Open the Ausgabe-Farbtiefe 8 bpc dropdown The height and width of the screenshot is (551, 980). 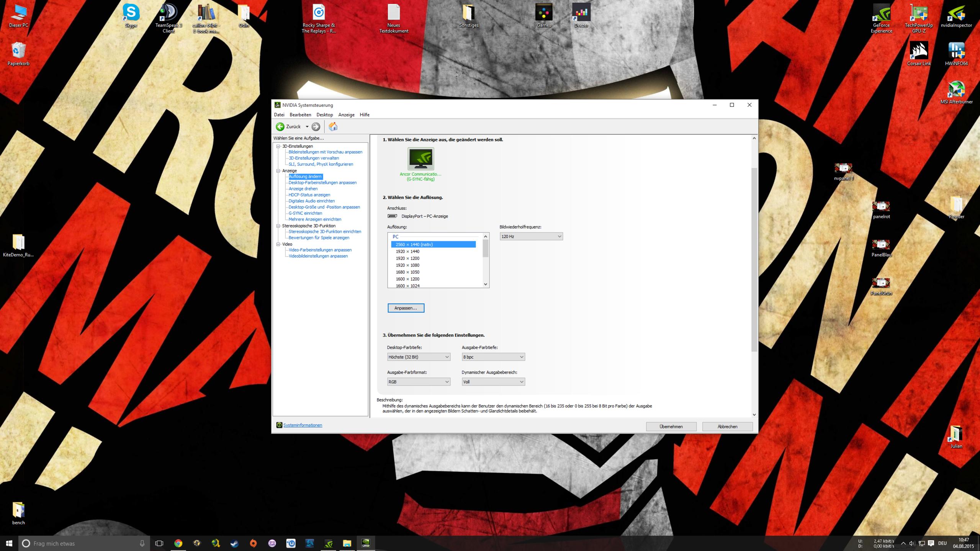[493, 357]
